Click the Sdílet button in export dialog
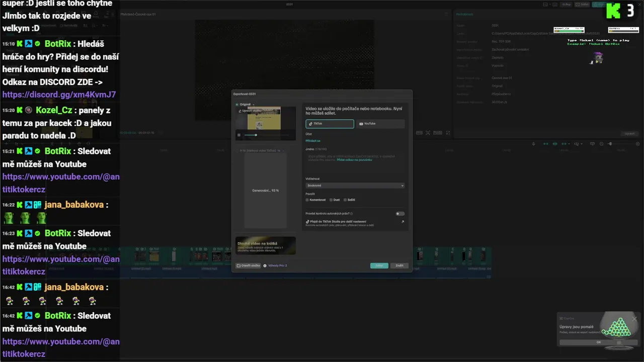Image resolution: width=644 pixels, height=362 pixels. 379,265
